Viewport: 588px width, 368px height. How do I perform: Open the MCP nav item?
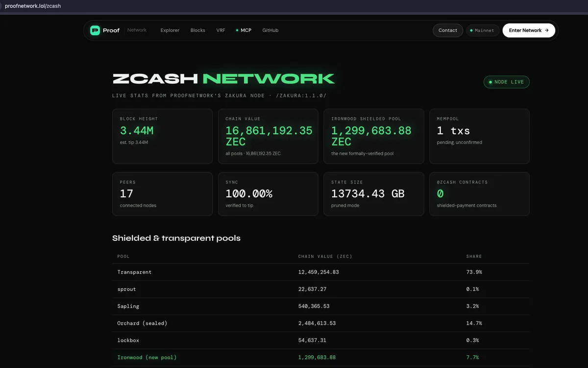244,30
